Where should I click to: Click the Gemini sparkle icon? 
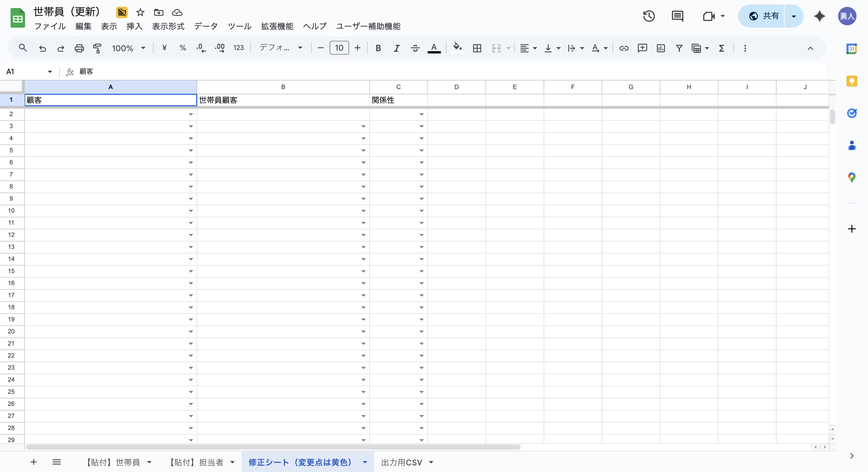819,16
